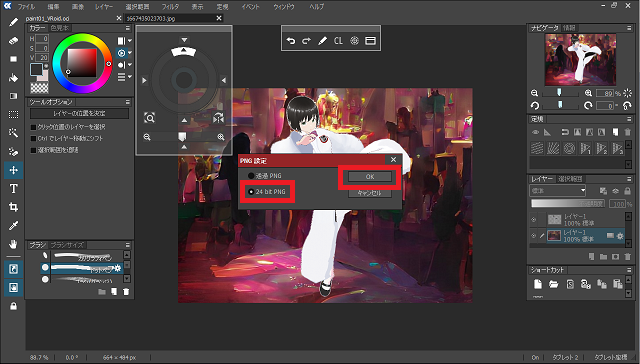Click the fit-to-window magnifier in navigator pad
This screenshot has height=364, width=640.
point(149,118)
